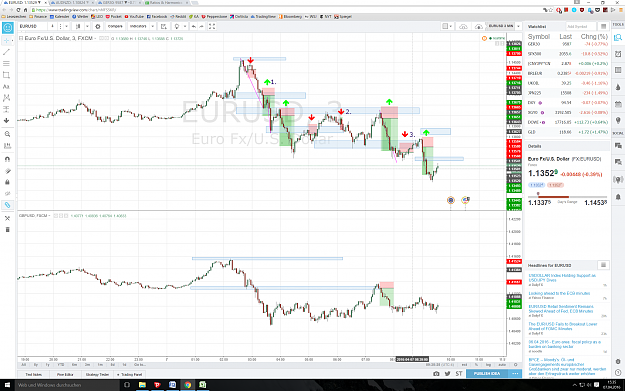
Task: Click the redo arrow
Action: pos(201,26)
